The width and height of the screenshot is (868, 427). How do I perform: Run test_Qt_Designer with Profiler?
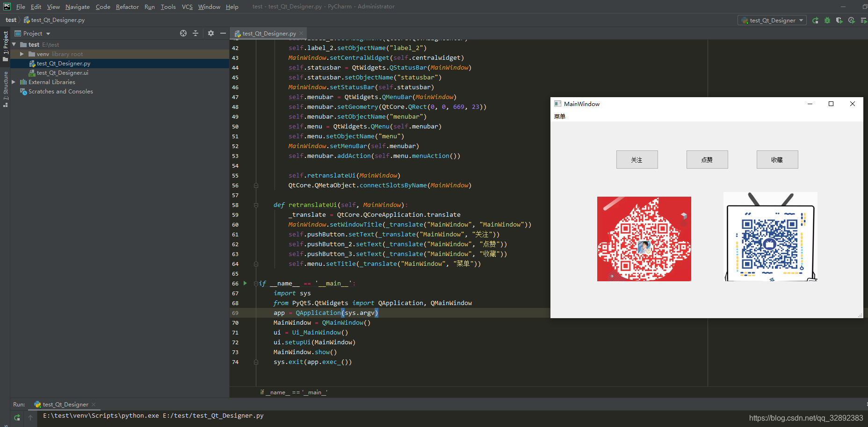click(851, 20)
